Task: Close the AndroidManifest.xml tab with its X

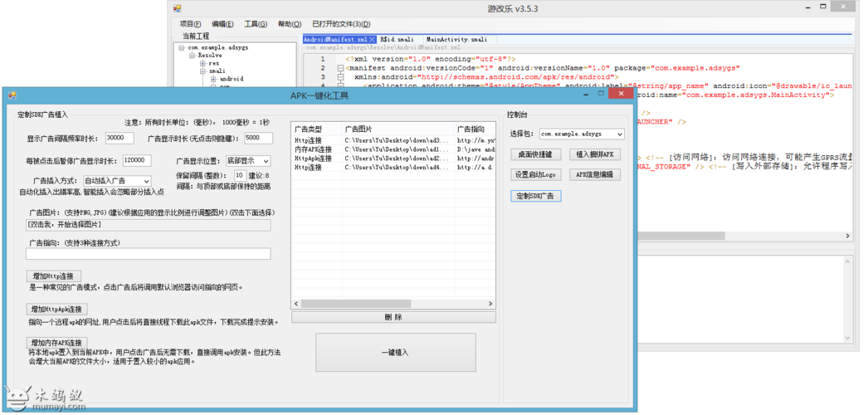Action: [x=372, y=40]
